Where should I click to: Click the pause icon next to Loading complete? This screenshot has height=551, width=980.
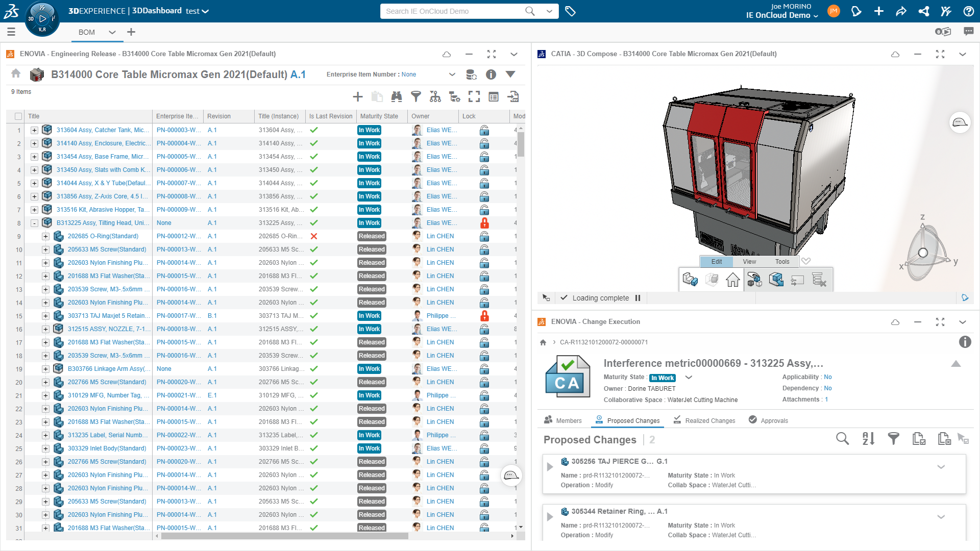638,298
